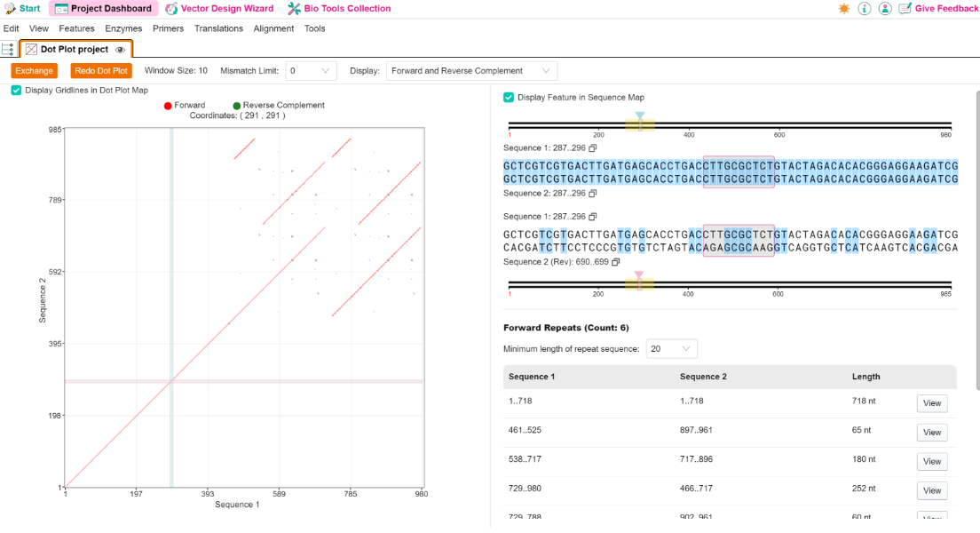The width and height of the screenshot is (980, 533).
Task: Click the Redo Dot Plot button
Action: coord(101,71)
